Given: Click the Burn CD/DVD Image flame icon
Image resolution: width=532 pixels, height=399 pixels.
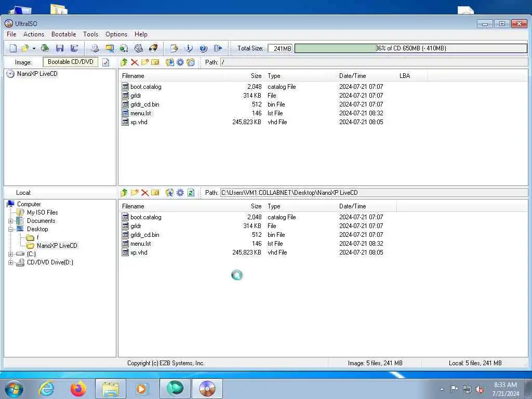Looking at the screenshot, I should (153, 48).
